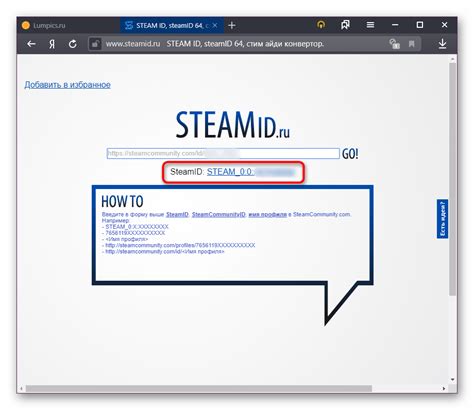This screenshot has width=474, height=410.
Task: Open the yellow headphone icon in the title bar
Action: pyautogui.click(x=321, y=25)
